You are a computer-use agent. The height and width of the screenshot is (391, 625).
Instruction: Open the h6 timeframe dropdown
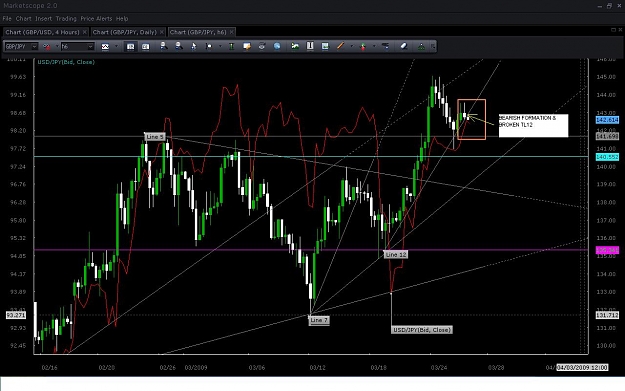pyautogui.click(x=77, y=47)
